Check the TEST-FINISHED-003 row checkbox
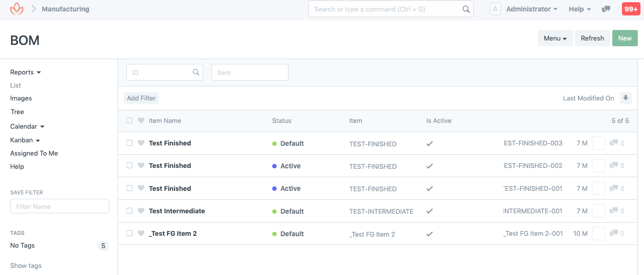The width and height of the screenshot is (644, 275). [129, 143]
